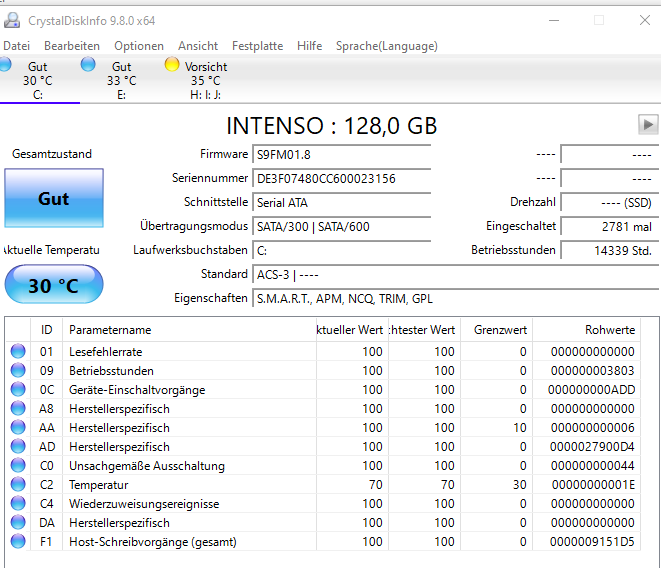Click the 30 °C temperature button
Viewport: 661px width, 568px height.
[x=54, y=284]
